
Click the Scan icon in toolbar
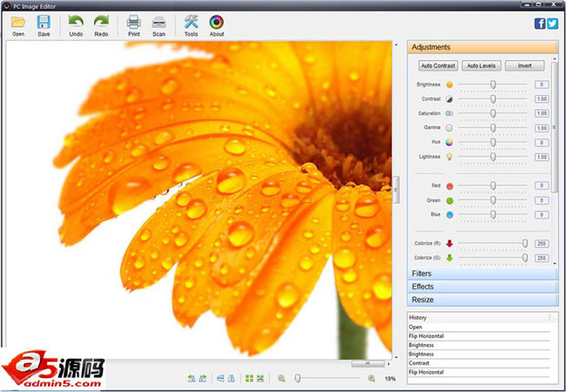[x=158, y=23]
